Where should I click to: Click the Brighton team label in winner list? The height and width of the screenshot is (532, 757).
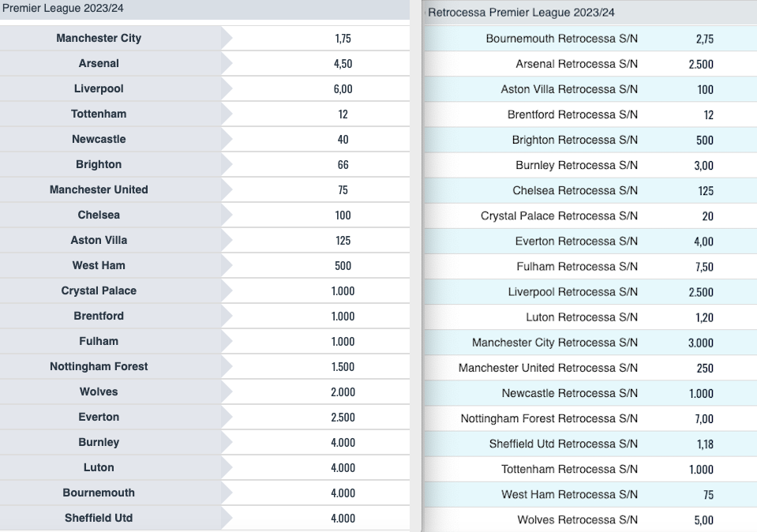click(99, 165)
